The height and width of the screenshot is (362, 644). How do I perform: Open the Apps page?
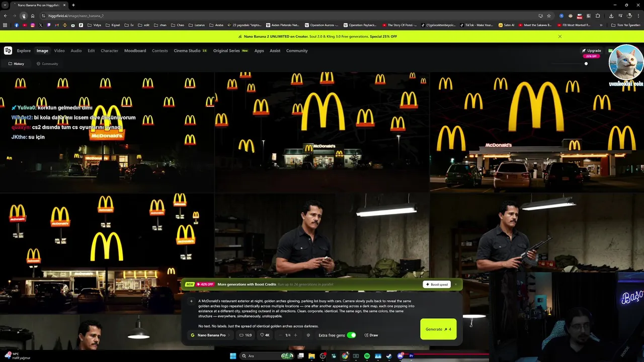[x=259, y=51]
